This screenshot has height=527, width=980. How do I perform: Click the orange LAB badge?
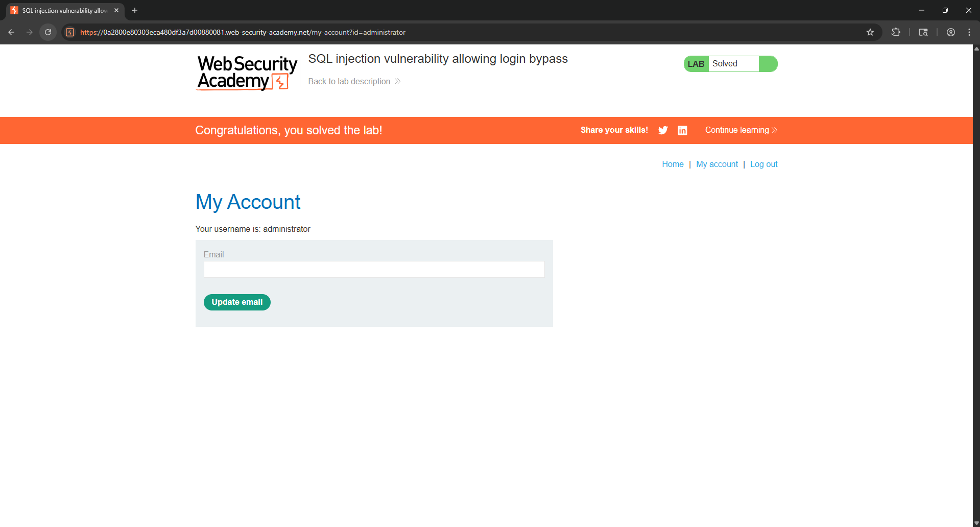pos(696,63)
